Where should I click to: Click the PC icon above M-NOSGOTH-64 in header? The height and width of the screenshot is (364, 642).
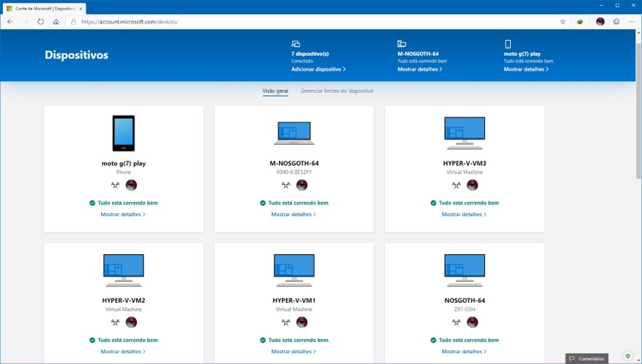coord(402,44)
